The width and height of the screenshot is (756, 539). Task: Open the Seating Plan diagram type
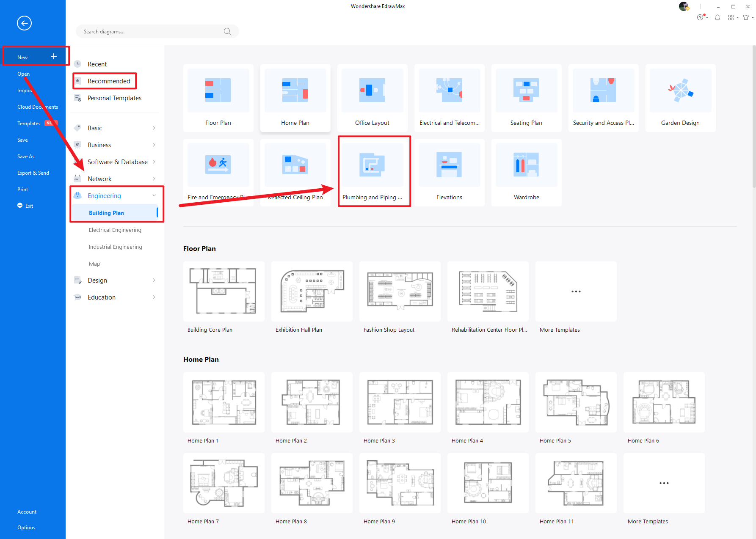pos(527,98)
